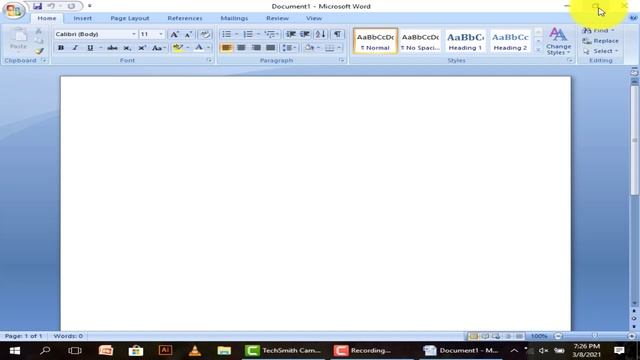Image resolution: width=640 pixels, height=360 pixels.
Task: Click the Shading paint bucket icon
Action: (x=309, y=48)
